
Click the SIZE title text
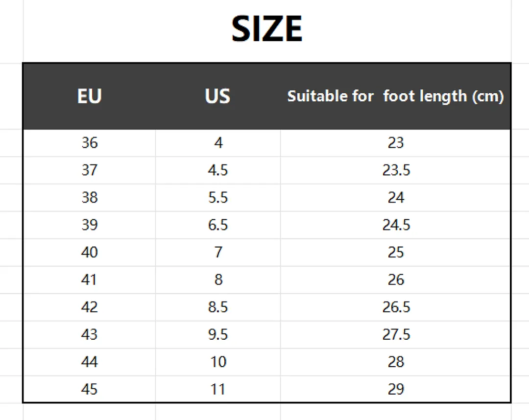(267, 29)
